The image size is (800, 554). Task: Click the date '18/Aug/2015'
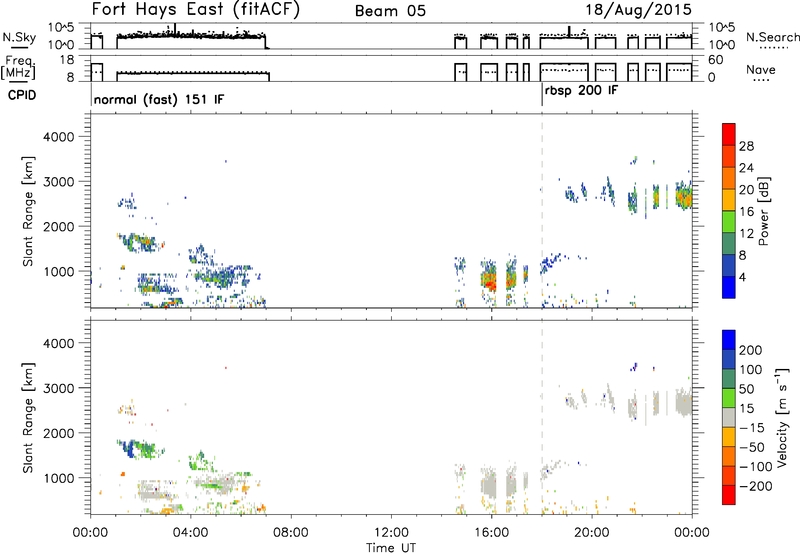tap(639, 10)
